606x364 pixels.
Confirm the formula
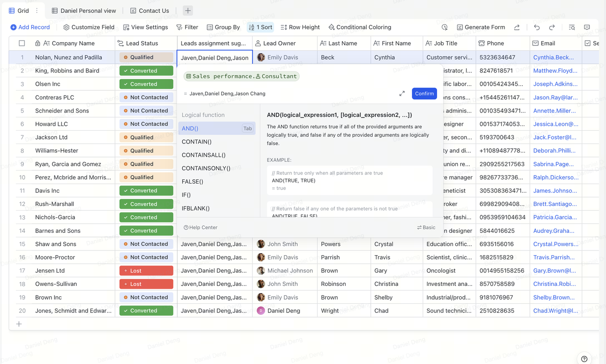[x=424, y=94]
